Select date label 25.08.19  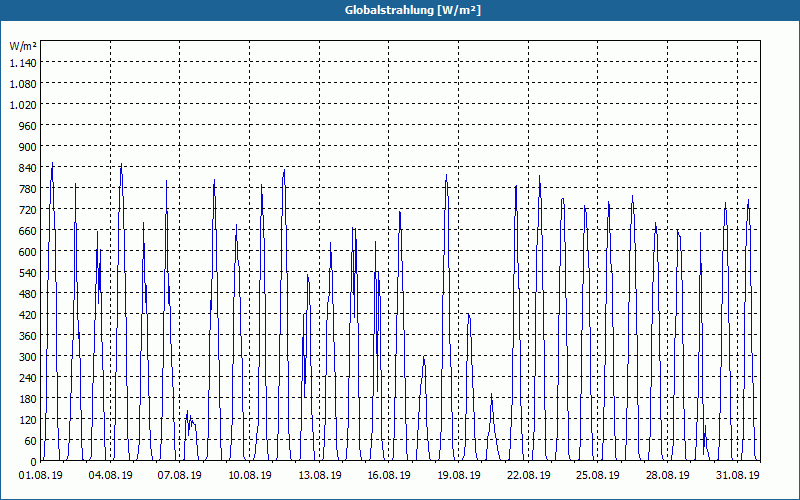pyautogui.click(x=598, y=475)
